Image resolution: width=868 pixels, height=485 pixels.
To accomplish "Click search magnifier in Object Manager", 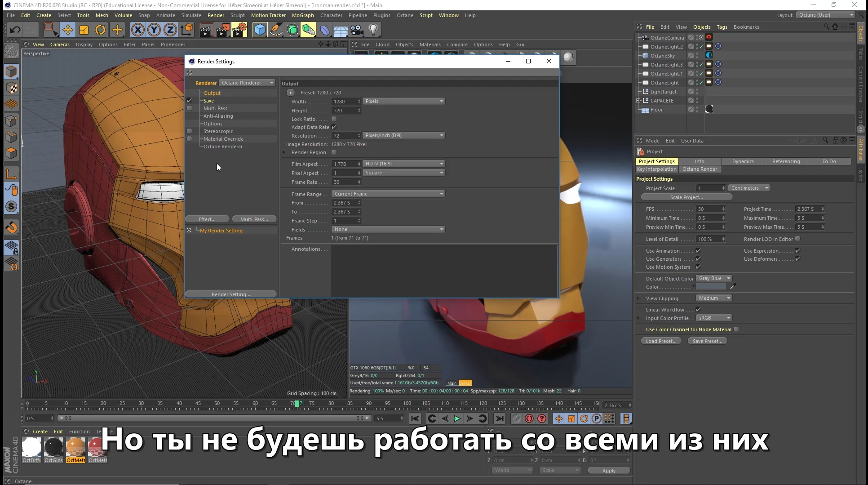I will tap(827, 27).
